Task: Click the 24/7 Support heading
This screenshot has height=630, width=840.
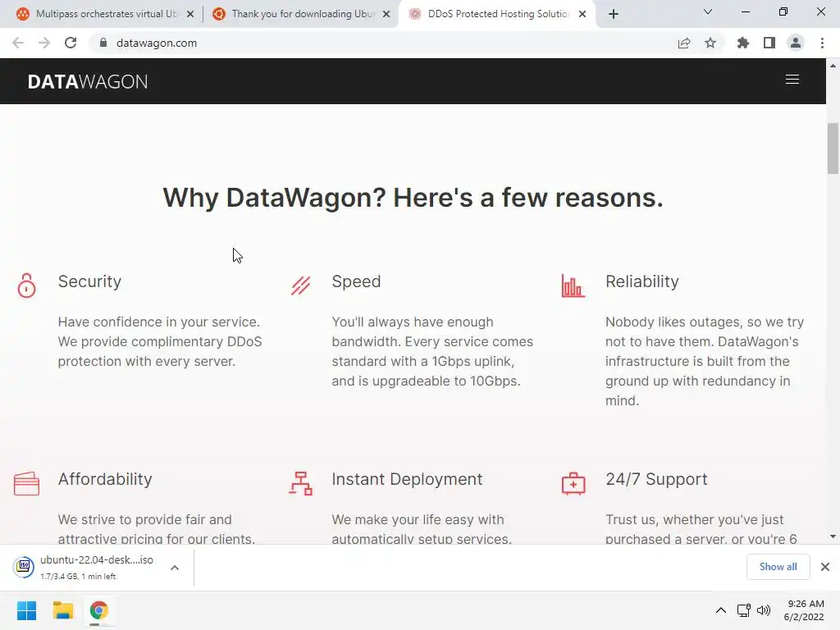Action: (x=656, y=479)
